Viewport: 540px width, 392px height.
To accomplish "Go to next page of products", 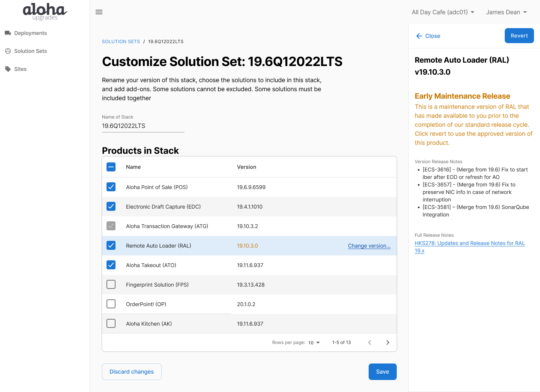I will [x=388, y=342].
